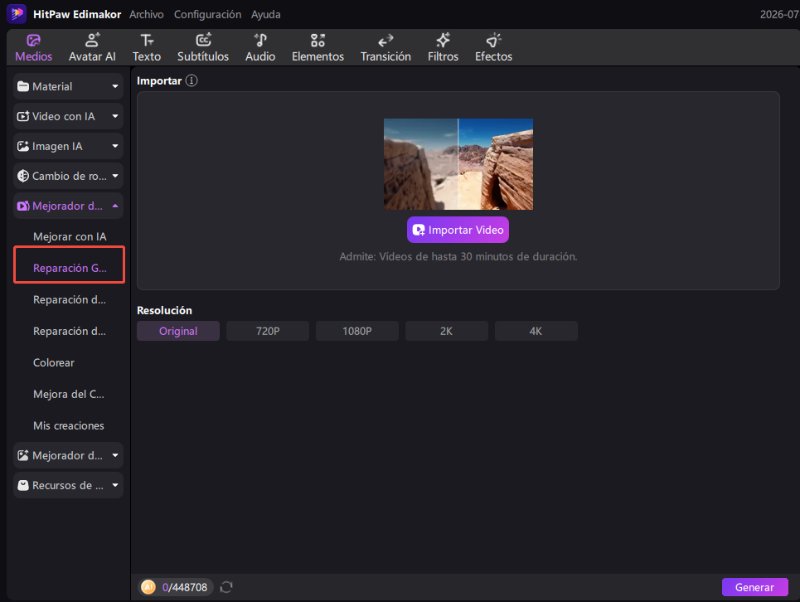The height and width of the screenshot is (602, 800).
Task: Click the Material folder icon
Action: point(23,87)
